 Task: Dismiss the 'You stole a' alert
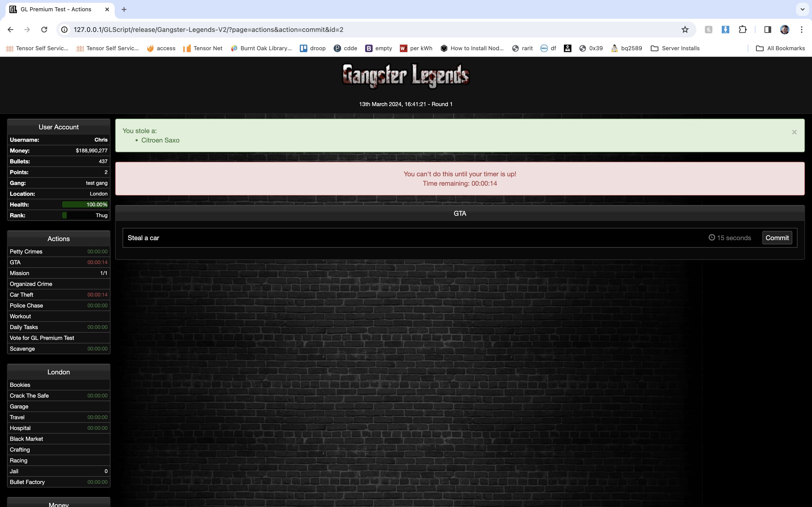click(x=794, y=132)
